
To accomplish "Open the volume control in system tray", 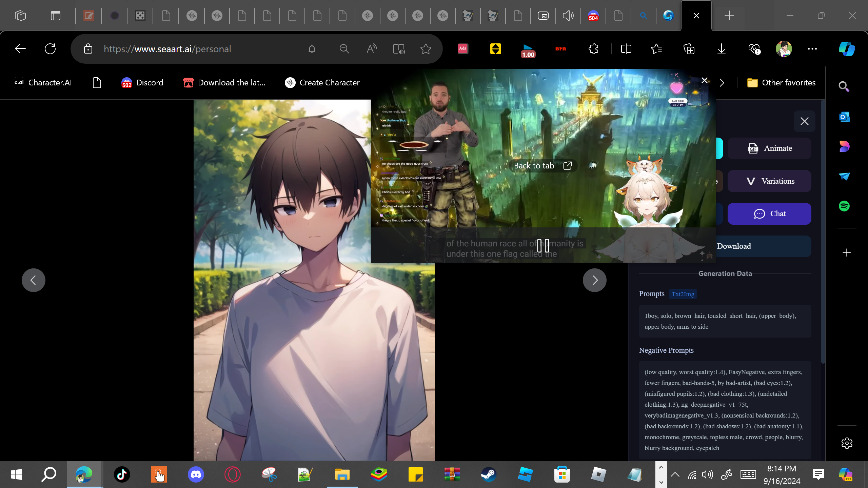I will (707, 474).
